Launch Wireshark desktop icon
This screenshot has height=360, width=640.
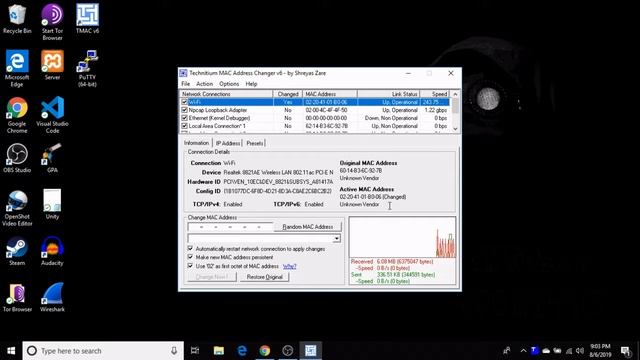[52, 298]
